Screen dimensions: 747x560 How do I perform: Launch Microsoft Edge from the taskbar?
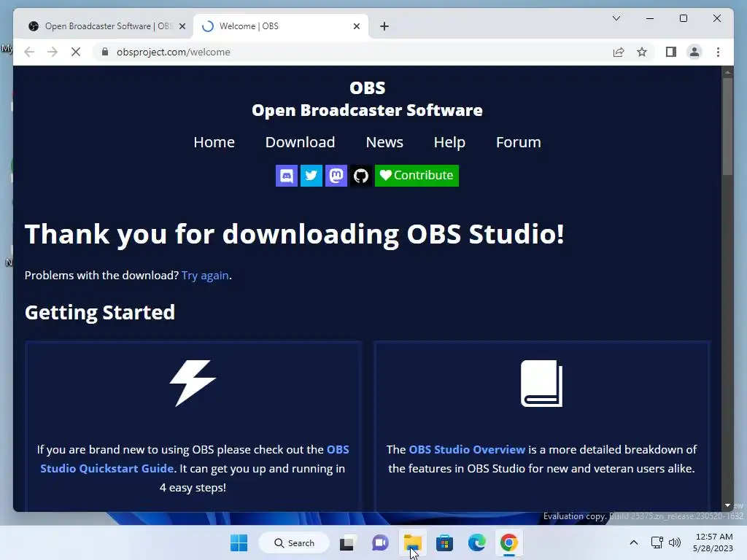click(x=477, y=542)
